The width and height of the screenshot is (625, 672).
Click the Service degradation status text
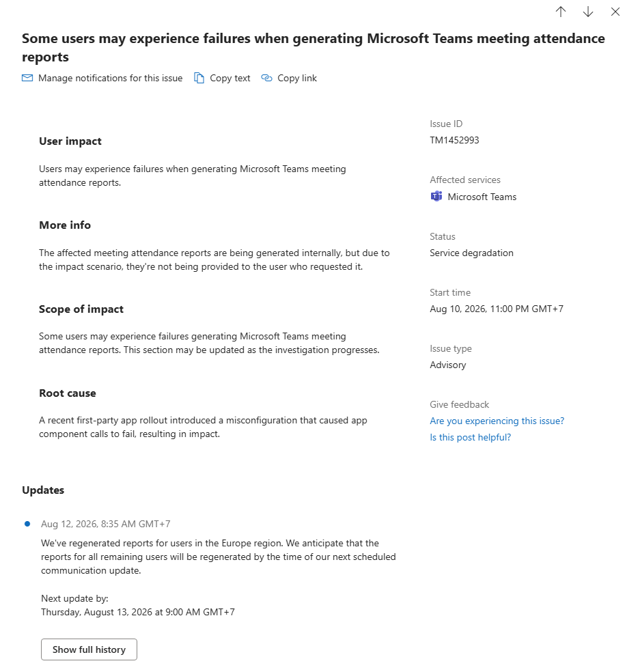[x=471, y=253]
